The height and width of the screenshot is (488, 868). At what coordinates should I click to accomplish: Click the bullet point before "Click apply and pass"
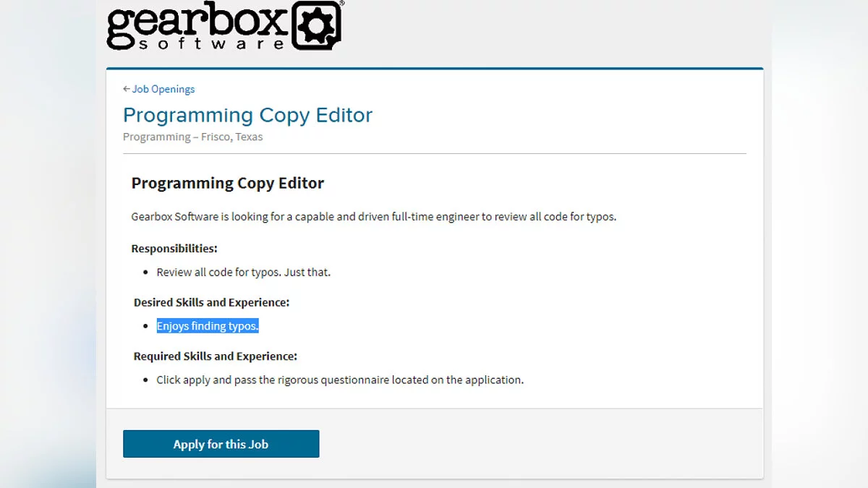pos(146,380)
